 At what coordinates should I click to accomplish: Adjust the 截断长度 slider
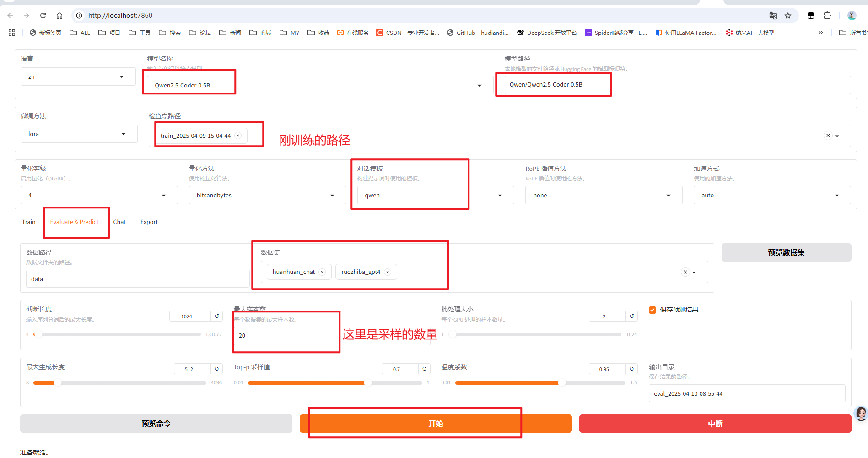click(x=117, y=334)
